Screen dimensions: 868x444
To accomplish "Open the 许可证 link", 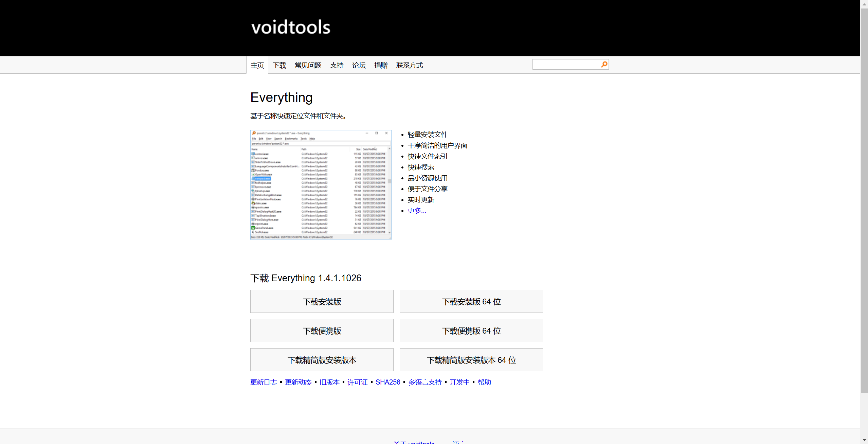I will [x=357, y=382].
